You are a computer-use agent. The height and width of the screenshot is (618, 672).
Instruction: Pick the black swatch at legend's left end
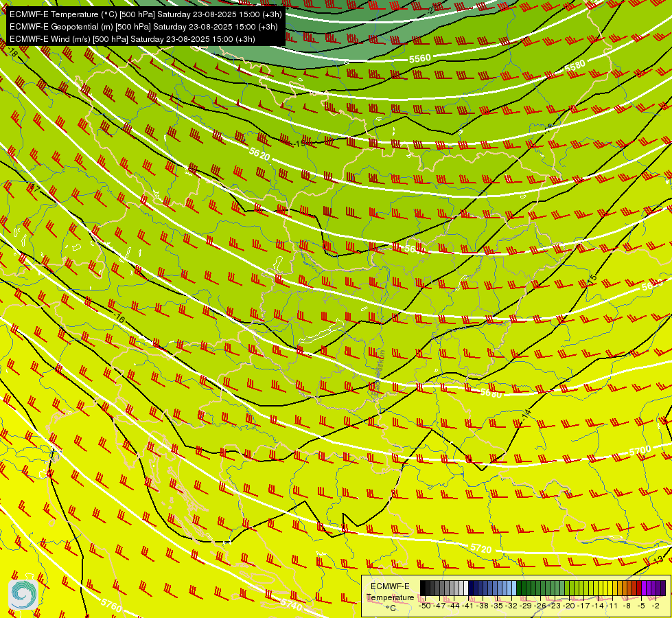423,588
